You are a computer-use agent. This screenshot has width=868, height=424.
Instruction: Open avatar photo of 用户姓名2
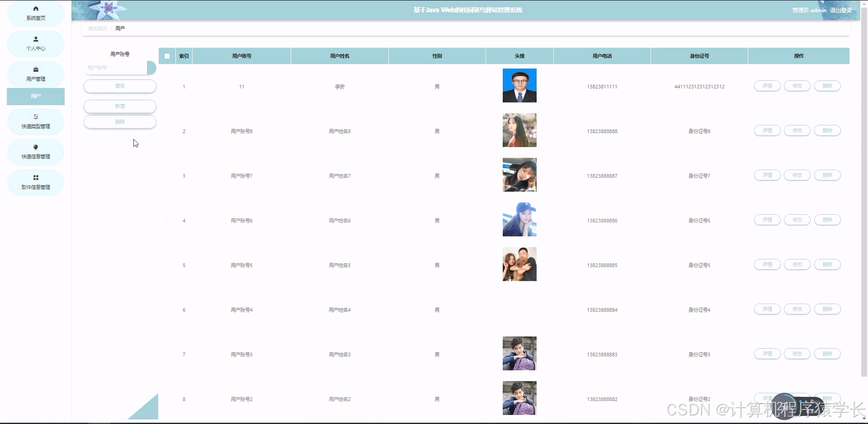point(519,398)
